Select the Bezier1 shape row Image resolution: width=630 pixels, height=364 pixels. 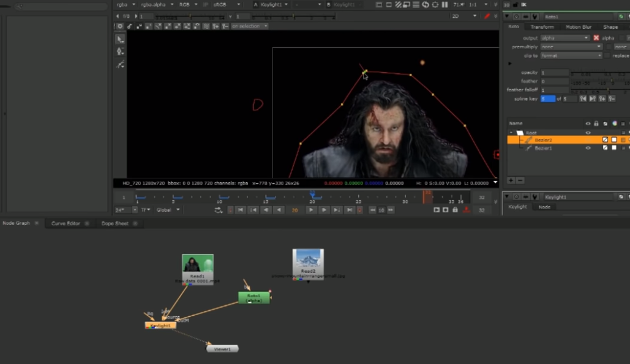click(x=569, y=148)
